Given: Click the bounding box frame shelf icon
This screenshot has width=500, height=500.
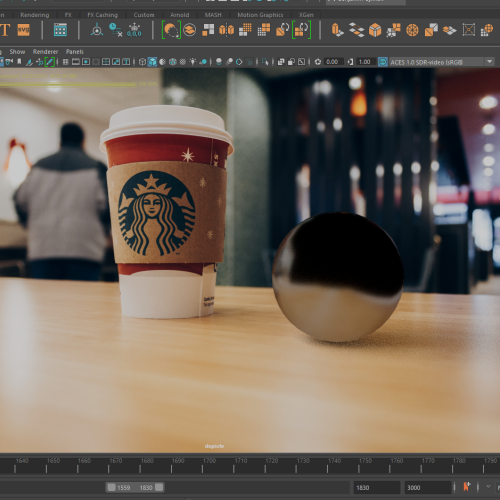Looking at the screenshot, I should pos(468,30).
